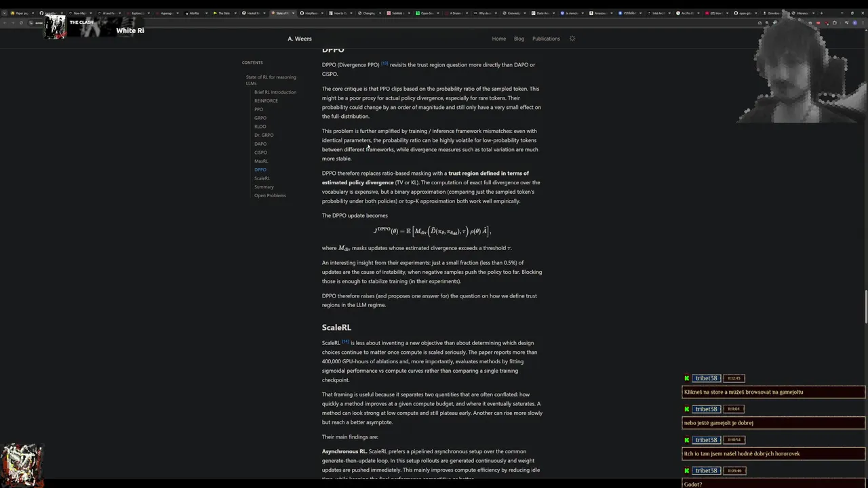The image size is (868, 488).
Task: Jump to 'State of RL for reasoning LLMs' contents entry
Action: [x=271, y=80]
